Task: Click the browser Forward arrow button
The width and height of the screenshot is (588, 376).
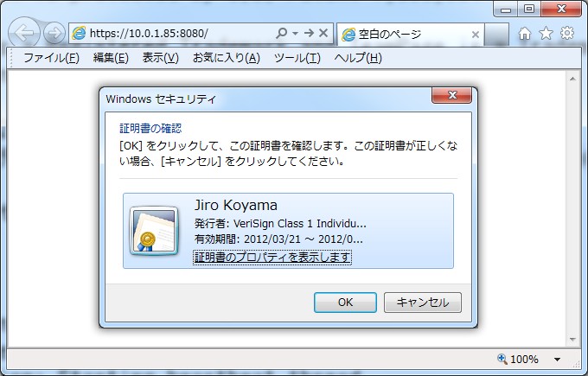Action: click(54, 33)
